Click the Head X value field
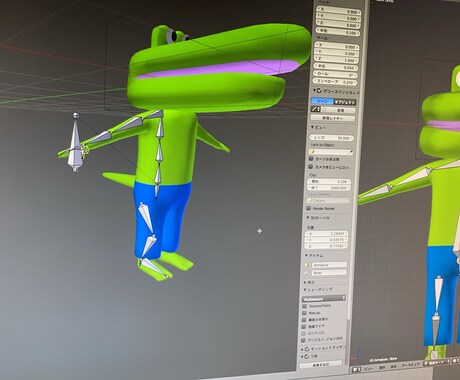 [338, 11]
